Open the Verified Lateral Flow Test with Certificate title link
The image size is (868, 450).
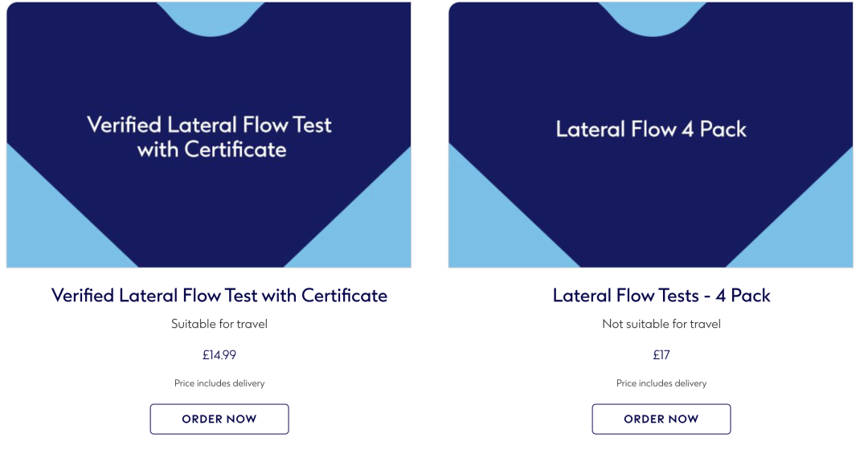[x=219, y=296]
